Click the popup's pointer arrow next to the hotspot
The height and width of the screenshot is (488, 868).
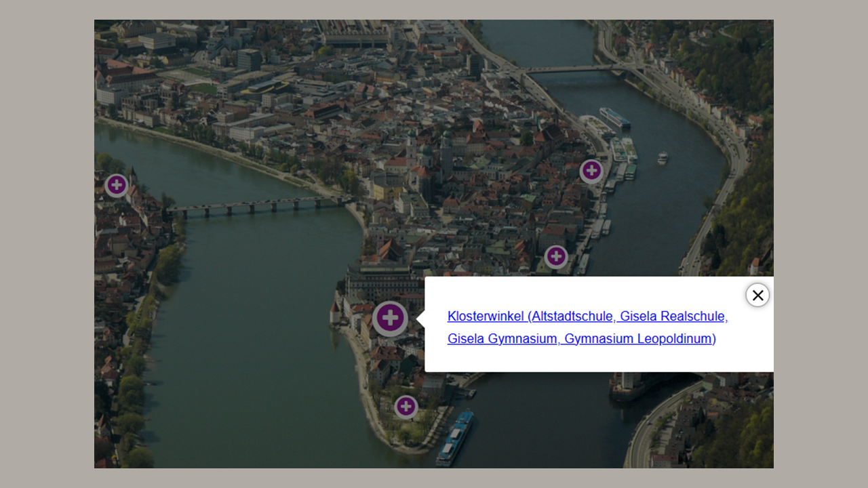[420, 319]
